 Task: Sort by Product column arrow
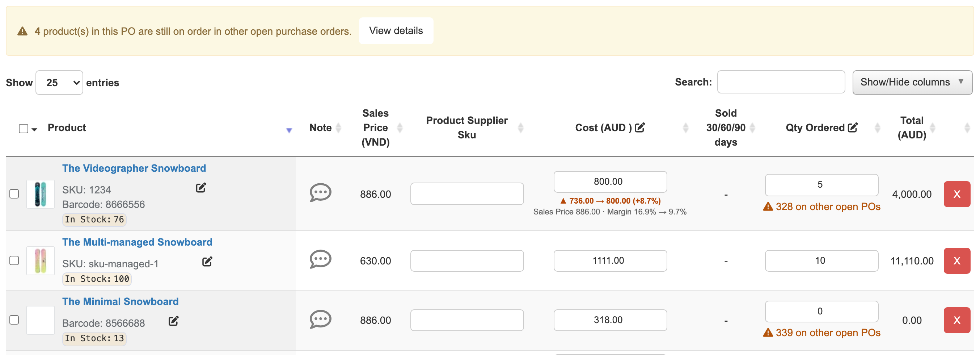(x=289, y=130)
